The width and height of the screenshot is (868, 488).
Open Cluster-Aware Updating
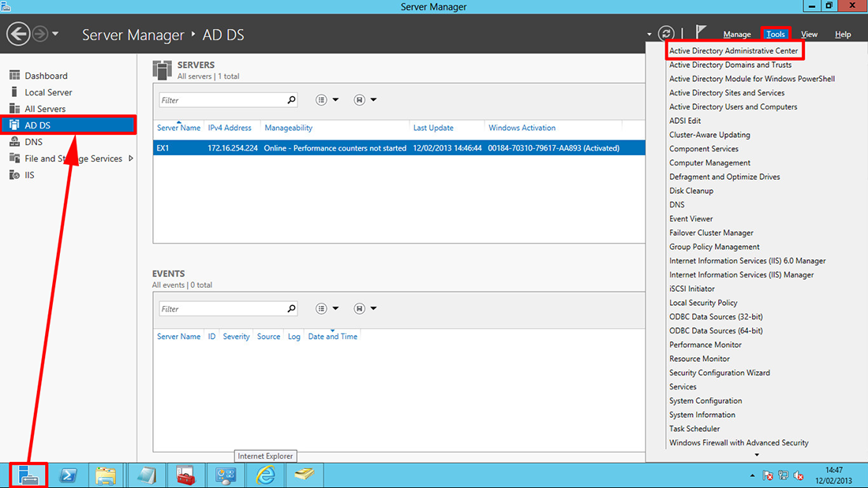click(709, 135)
